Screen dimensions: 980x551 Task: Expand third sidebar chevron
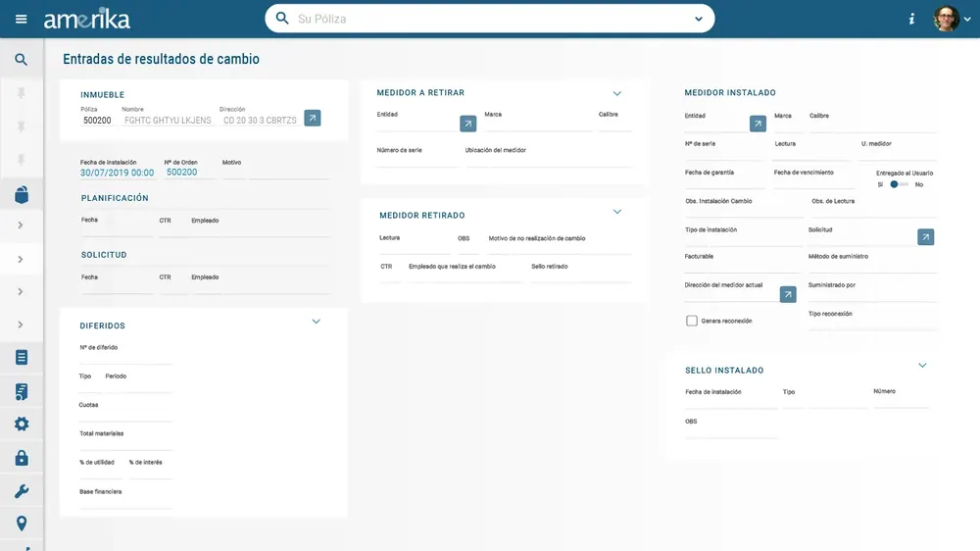point(21,291)
